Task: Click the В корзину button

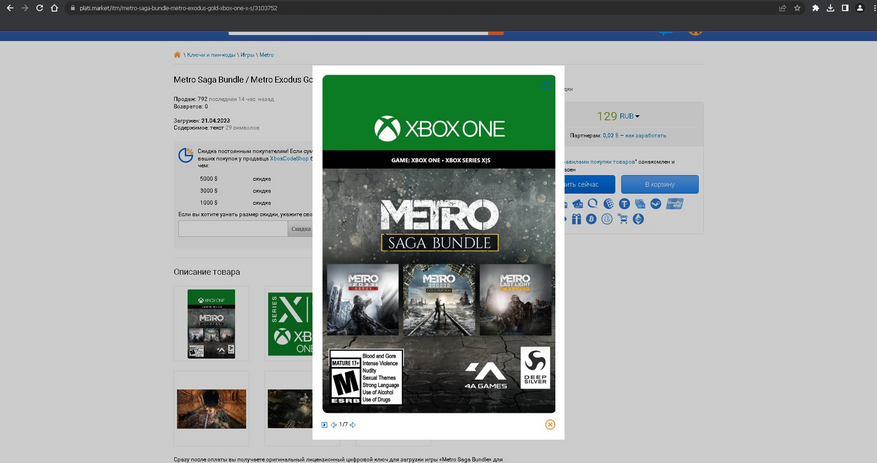Action: (659, 185)
